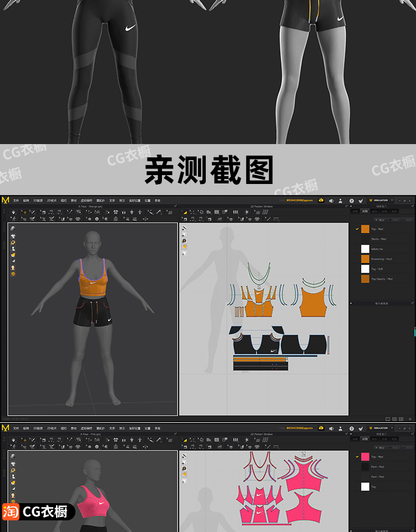Toggle checkmark beside pink Top - Med fabric
This screenshot has height=532, width=416.
pyautogui.click(x=357, y=457)
